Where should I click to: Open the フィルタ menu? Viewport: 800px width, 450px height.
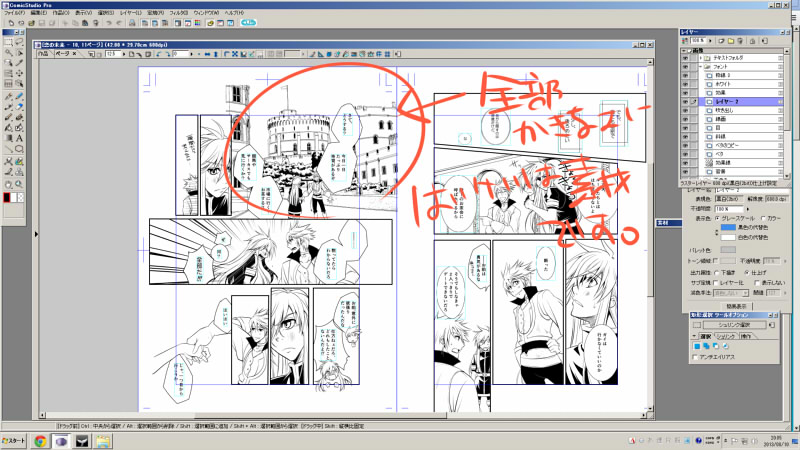[x=179, y=13]
